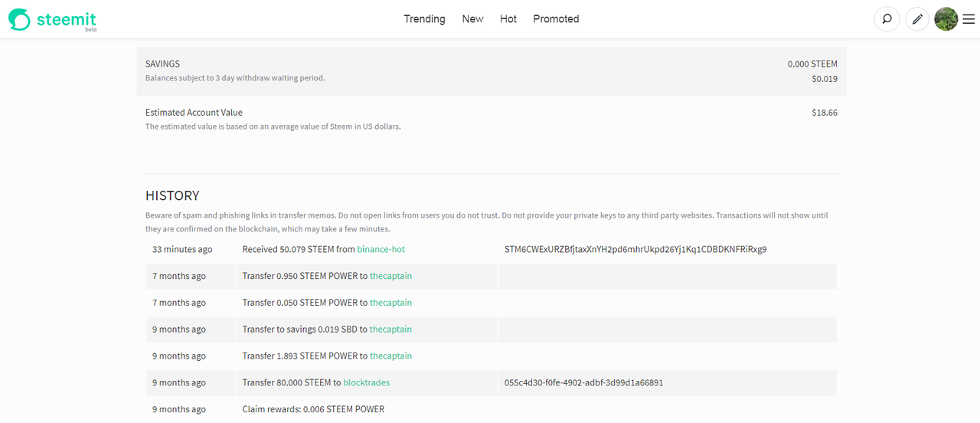Open the user avatar profile picture
The width and height of the screenshot is (980, 423).
[946, 19]
